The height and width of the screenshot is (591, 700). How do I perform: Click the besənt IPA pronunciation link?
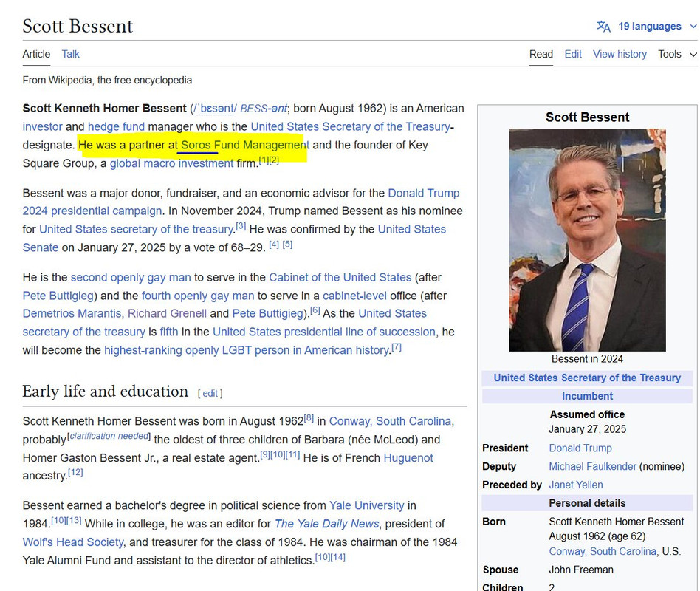(x=216, y=109)
